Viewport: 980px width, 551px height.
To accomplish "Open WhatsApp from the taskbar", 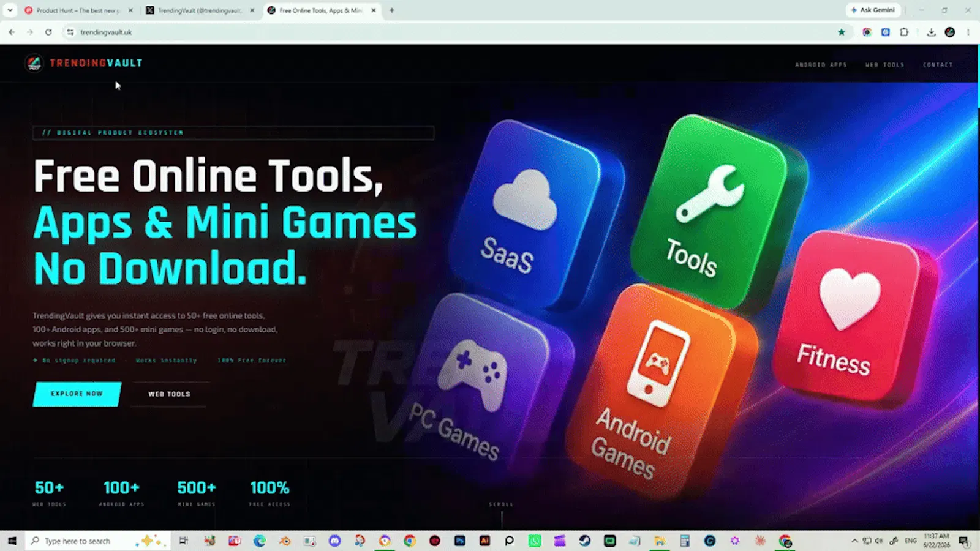I will pyautogui.click(x=535, y=541).
